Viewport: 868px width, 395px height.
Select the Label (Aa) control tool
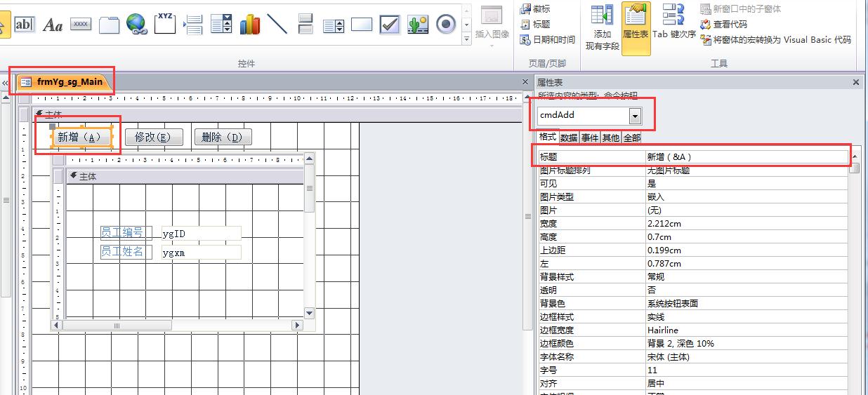53,25
